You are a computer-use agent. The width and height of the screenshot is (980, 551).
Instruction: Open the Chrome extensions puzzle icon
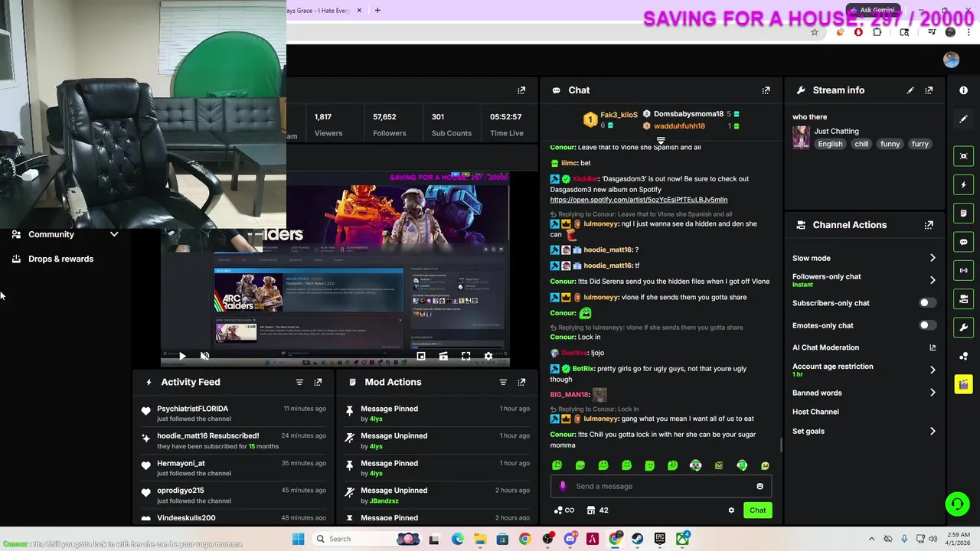pyautogui.click(x=877, y=32)
